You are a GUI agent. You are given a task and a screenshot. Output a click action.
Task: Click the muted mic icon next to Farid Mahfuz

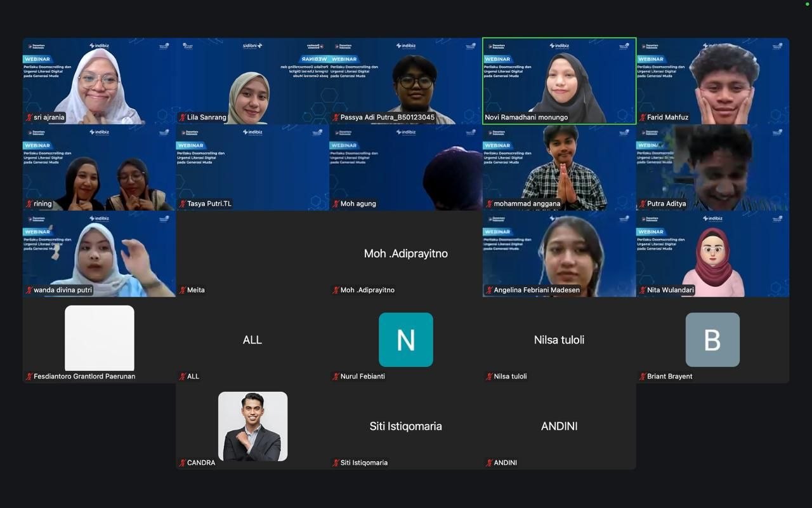(643, 117)
